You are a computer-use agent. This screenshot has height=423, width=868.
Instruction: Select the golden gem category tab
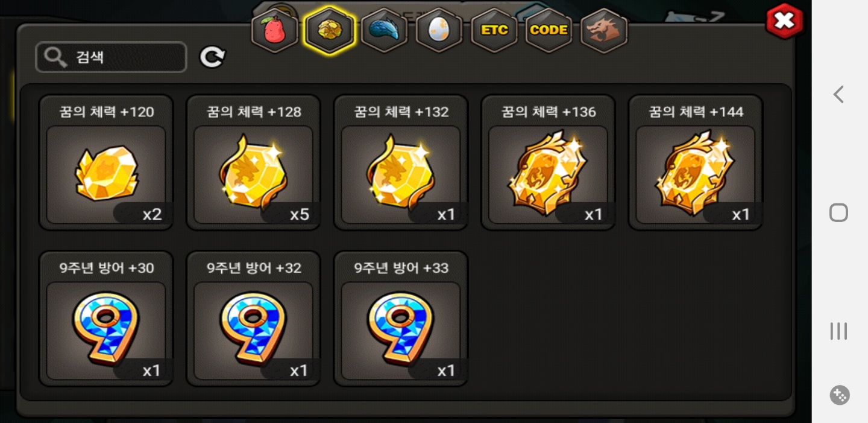point(329,30)
